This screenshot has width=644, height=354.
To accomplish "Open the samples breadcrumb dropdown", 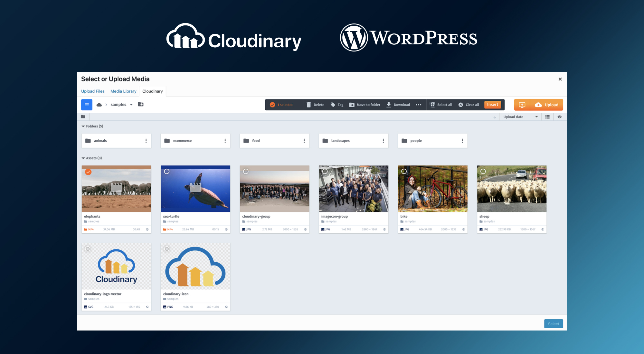I will pyautogui.click(x=131, y=105).
